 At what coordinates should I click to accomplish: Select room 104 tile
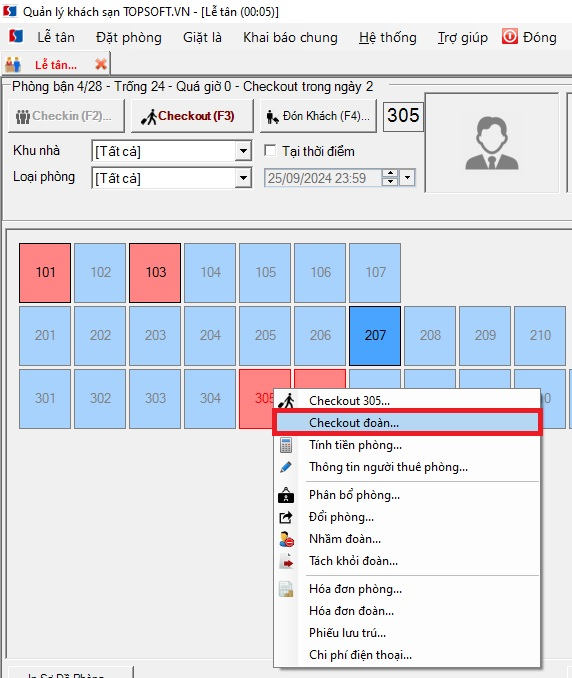coord(210,273)
